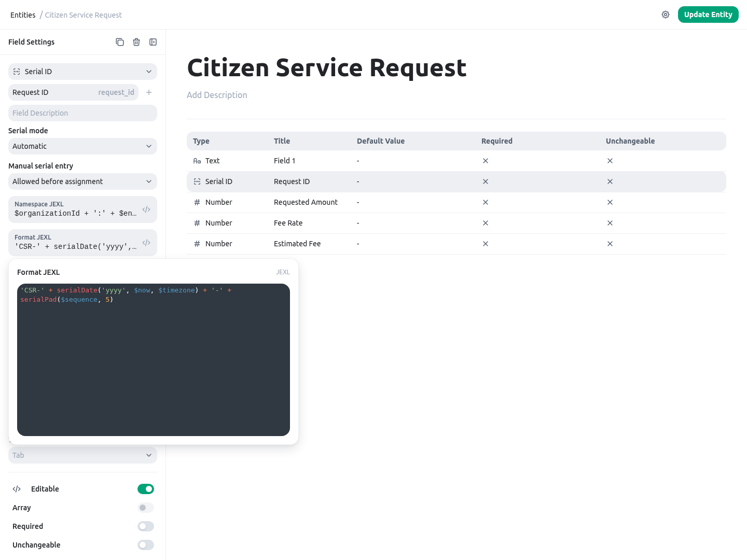
Task: Select the Estimated Fee title cell
Action: [297, 244]
